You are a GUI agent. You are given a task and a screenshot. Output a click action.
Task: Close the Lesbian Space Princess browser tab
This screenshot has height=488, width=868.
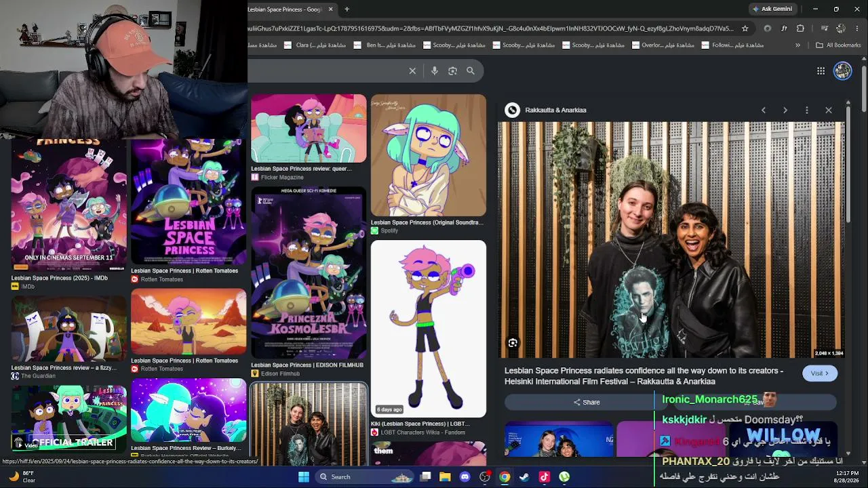pos(331,9)
